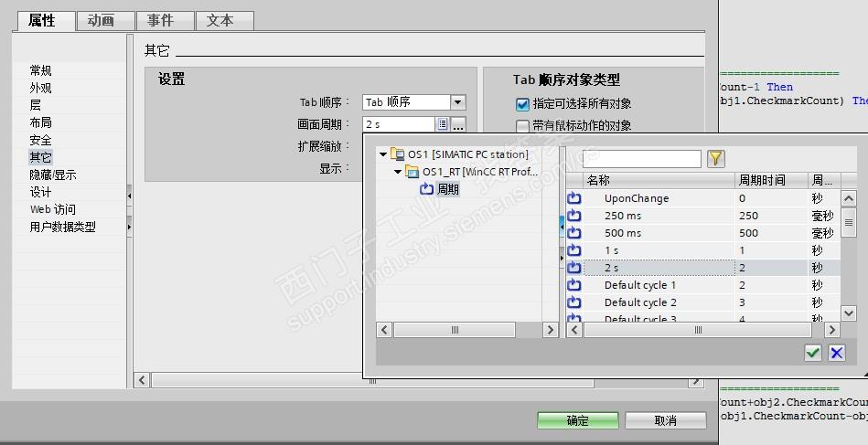
Task: Select Web 访问 in the property list
Action: 52,209
